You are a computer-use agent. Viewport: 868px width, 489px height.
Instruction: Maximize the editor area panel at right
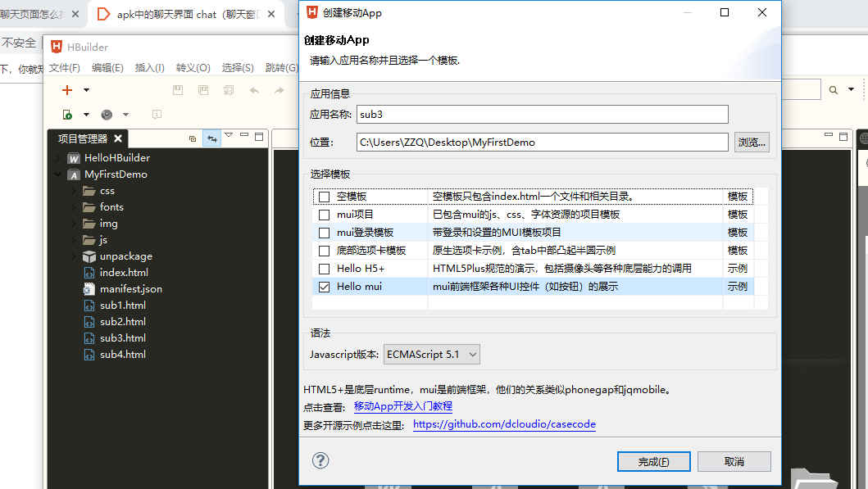843,137
